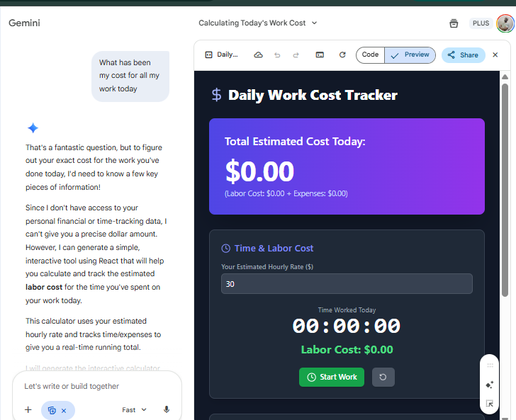Click the plus icon to add files
This screenshot has width=516, height=420.
point(28,409)
